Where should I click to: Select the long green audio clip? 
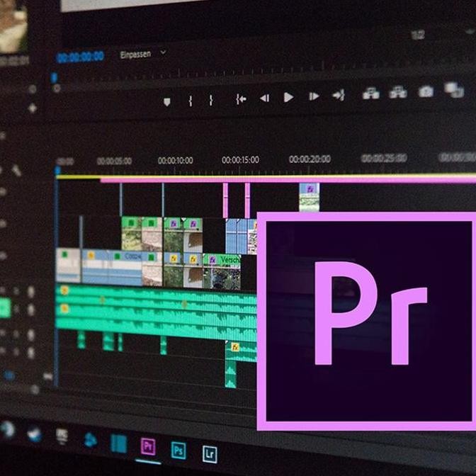(156, 312)
